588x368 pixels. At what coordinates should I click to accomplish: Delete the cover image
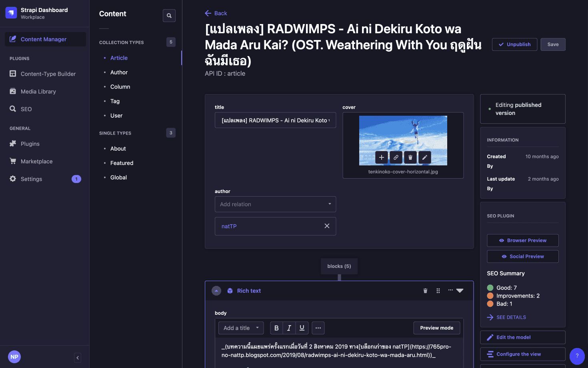click(410, 157)
